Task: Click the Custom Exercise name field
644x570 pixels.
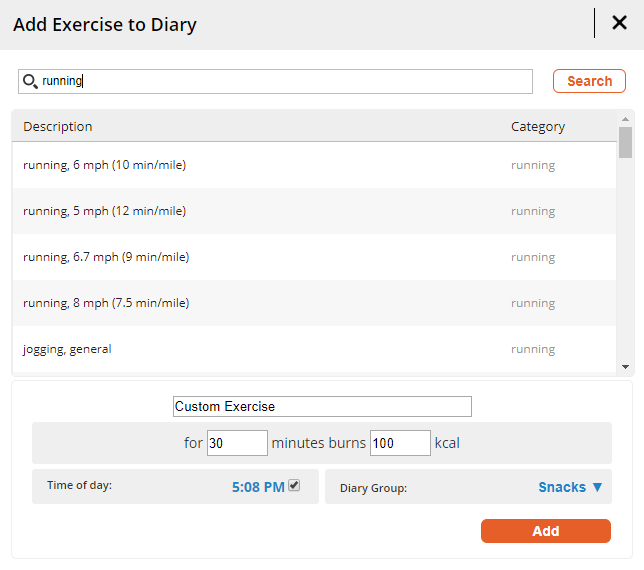Action: point(321,407)
